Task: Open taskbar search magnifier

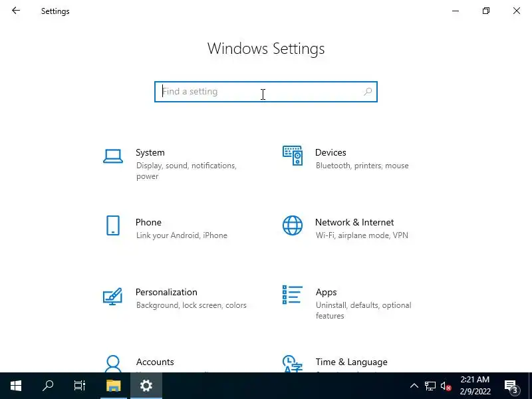Action: [x=48, y=386]
